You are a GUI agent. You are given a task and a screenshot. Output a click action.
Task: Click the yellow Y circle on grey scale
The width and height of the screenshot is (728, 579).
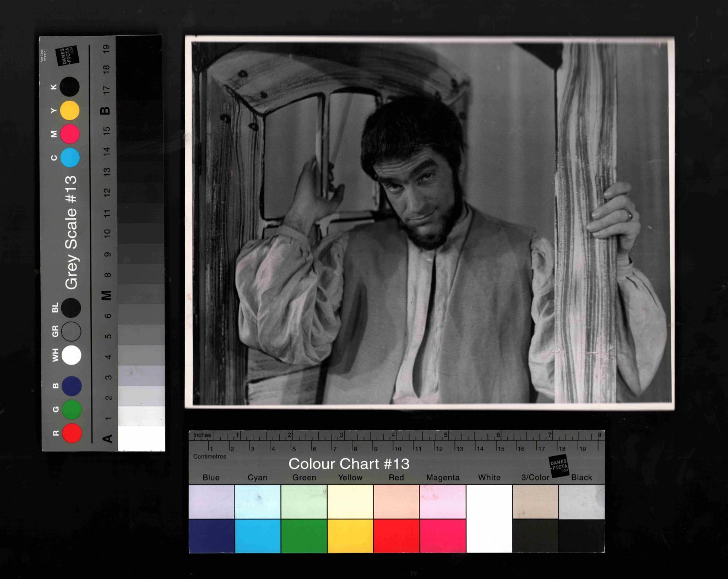pos(70,111)
